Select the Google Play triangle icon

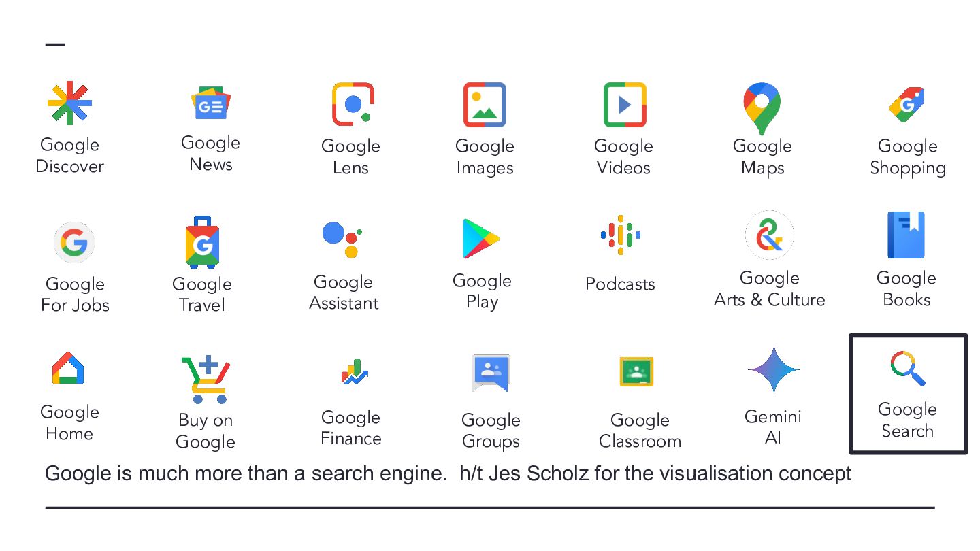pyautogui.click(x=480, y=239)
